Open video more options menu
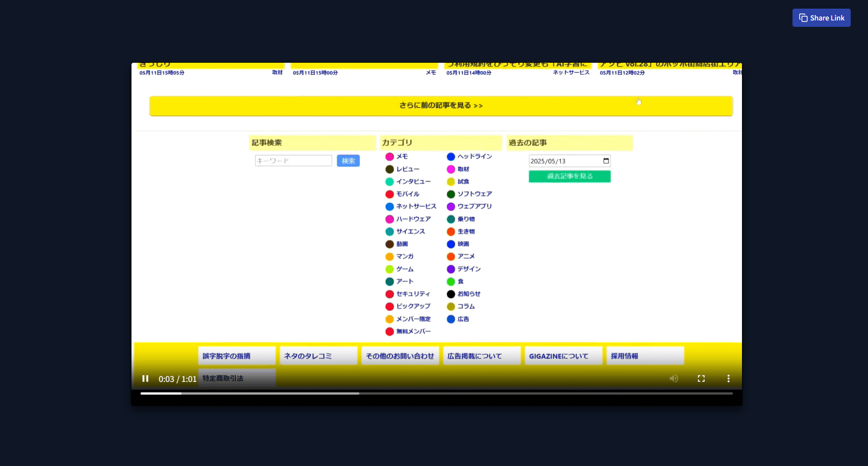Image resolution: width=868 pixels, height=466 pixels. tap(728, 379)
